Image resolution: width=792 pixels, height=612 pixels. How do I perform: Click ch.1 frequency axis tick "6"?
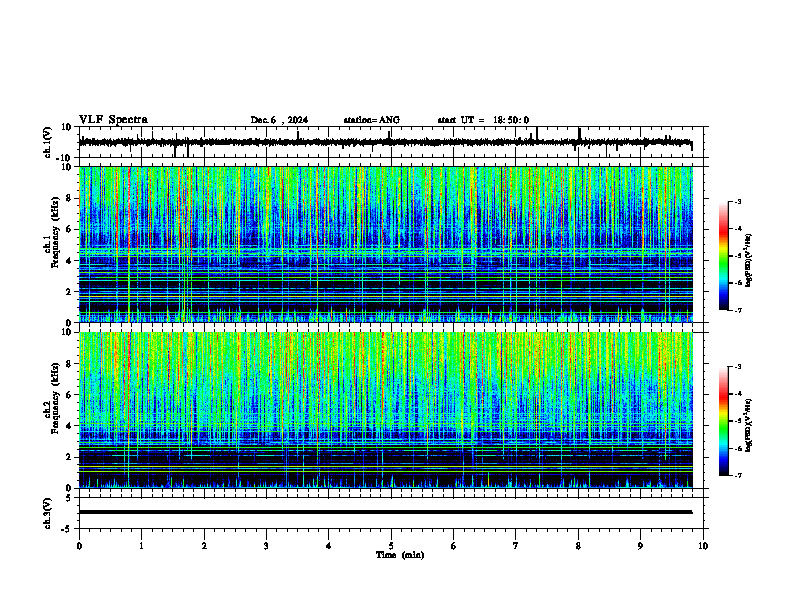tap(69, 229)
